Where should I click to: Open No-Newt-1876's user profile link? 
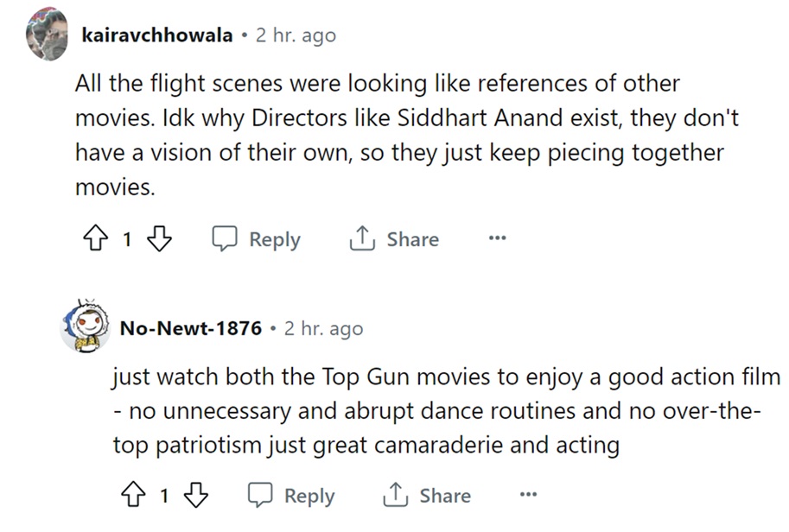(x=190, y=328)
